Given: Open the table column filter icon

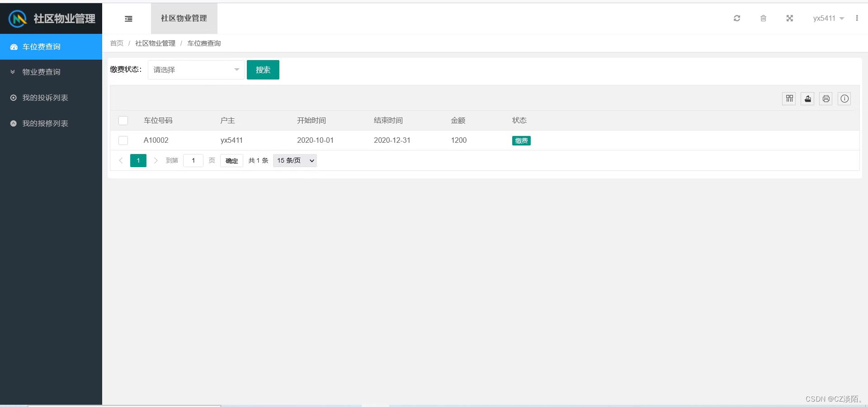Looking at the screenshot, I should tap(789, 98).
